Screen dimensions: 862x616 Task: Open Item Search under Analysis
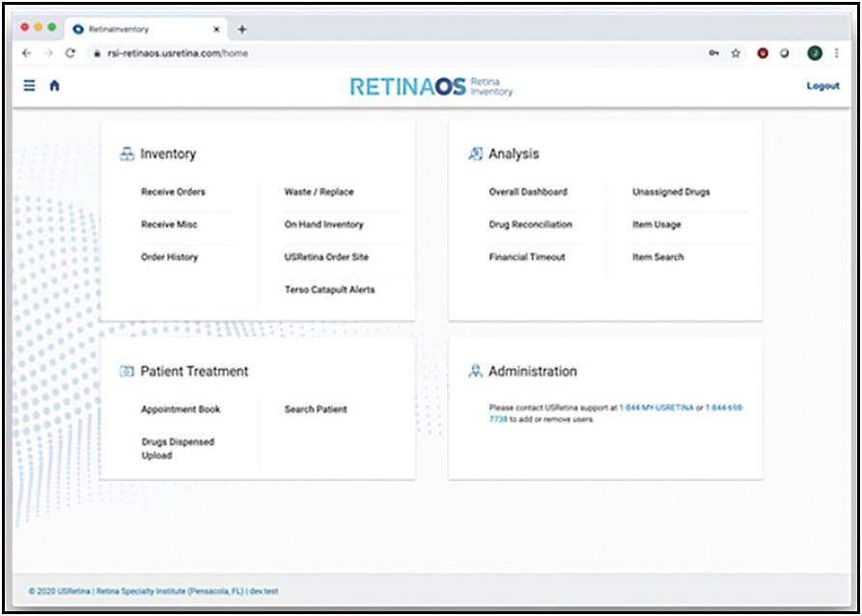coord(659,257)
